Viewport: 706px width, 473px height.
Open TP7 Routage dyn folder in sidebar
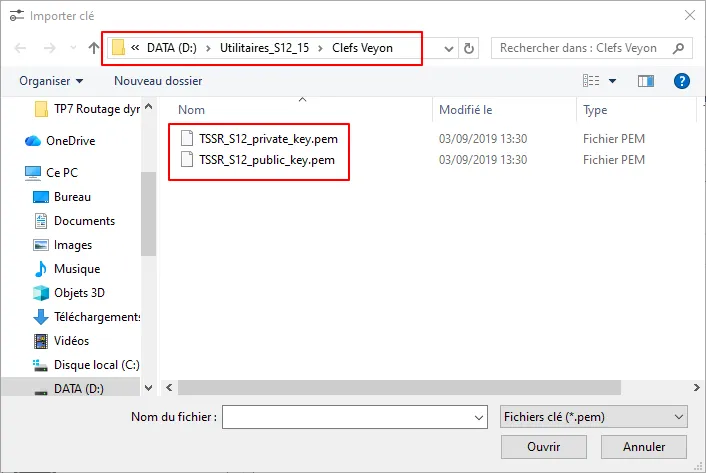point(87,109)
